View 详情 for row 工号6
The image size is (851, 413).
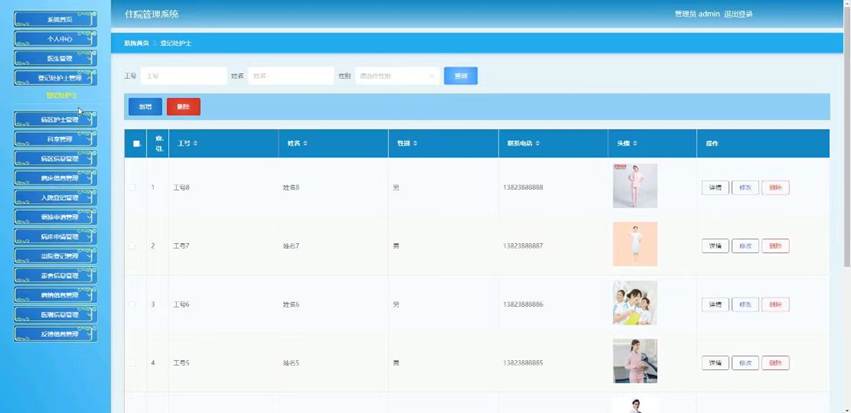(715, 304)
